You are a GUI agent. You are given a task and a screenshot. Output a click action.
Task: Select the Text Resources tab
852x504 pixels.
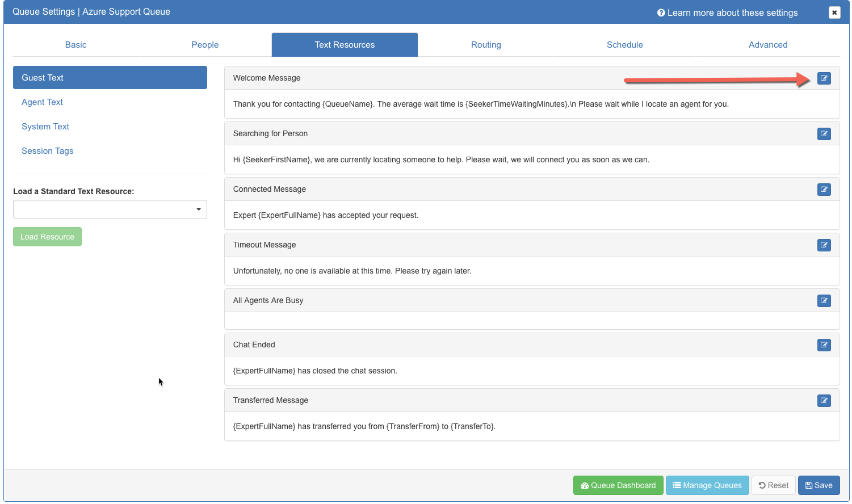point(345,45)
